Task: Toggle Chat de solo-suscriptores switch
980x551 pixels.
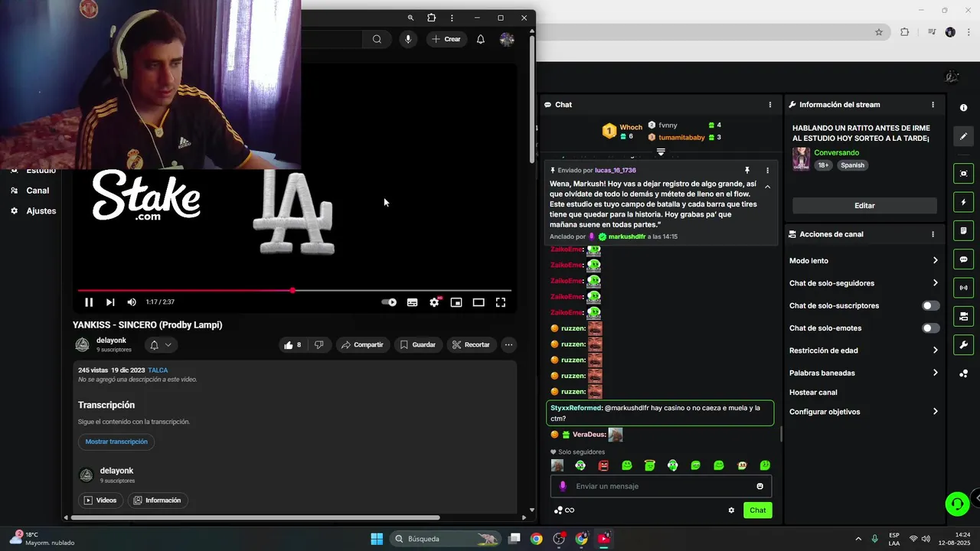Action: pos(931,305)
